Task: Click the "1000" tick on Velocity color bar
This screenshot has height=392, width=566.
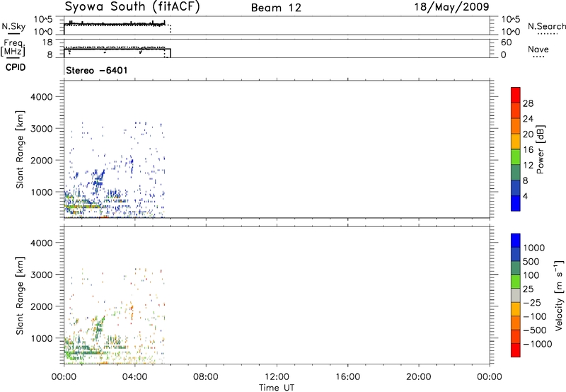Action: (534, 248)
